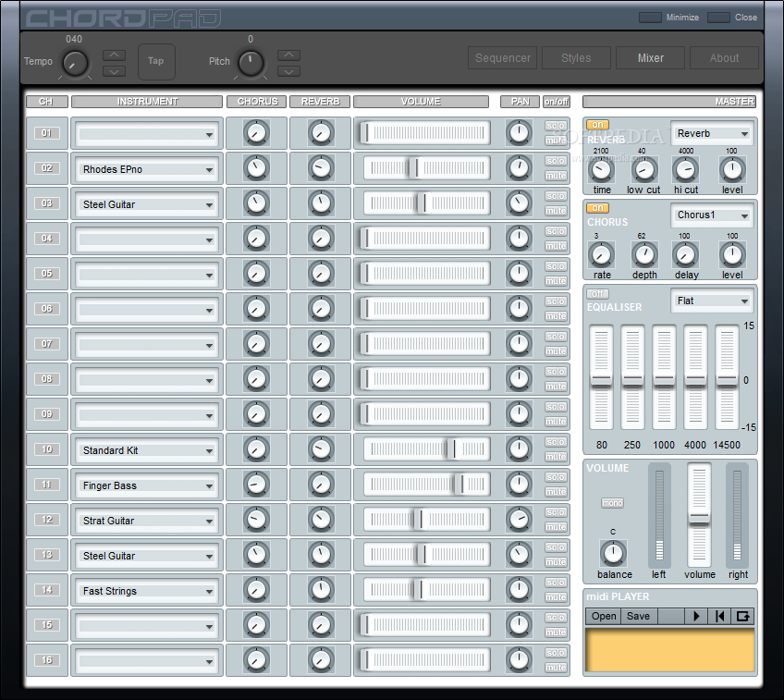Click channel 10 reverb knob
Viewport: 784px width, 700px height.
321,449
